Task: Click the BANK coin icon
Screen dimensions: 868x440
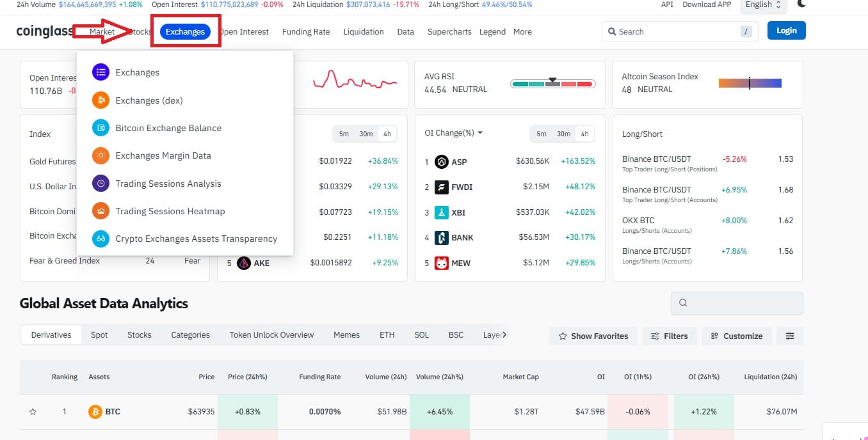Action: click(442, 237)
